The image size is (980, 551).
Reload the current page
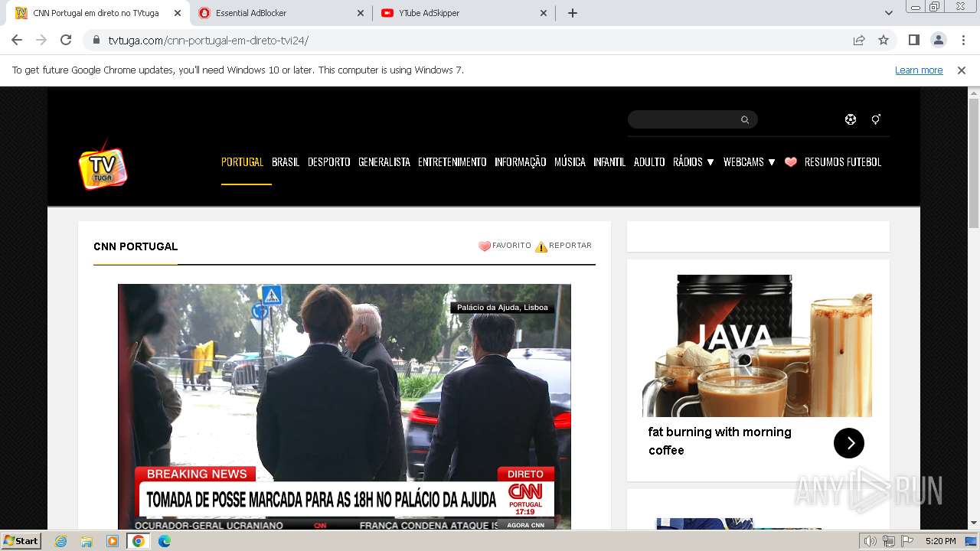click(x=66, y=40)
